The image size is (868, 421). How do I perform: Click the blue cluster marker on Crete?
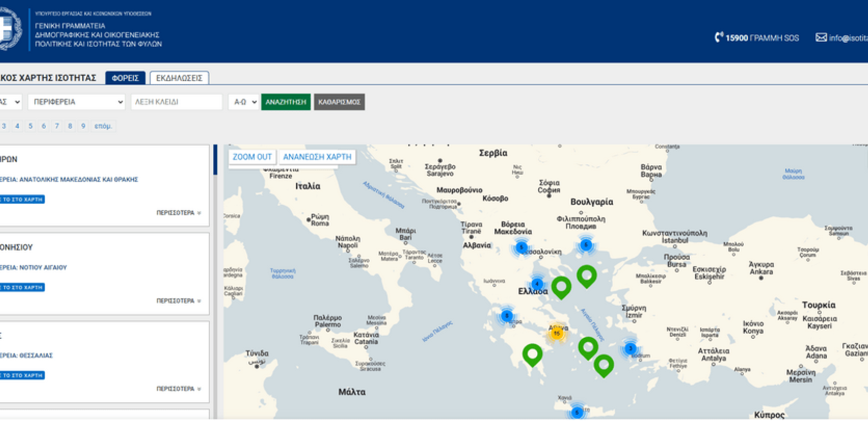[x=577, y=412]
